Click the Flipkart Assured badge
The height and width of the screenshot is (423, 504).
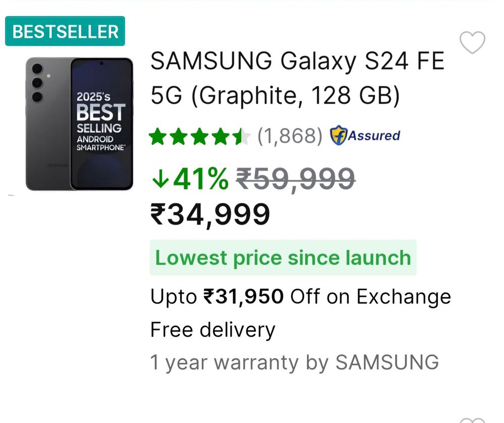[365, 135]
